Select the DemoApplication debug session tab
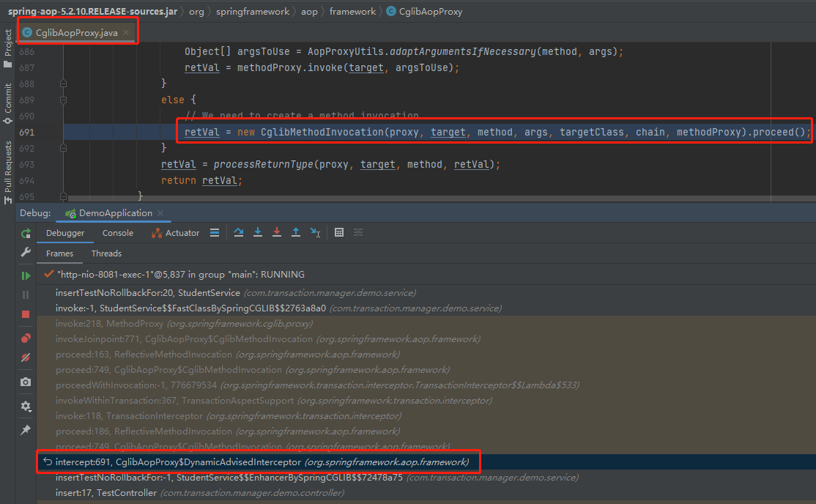The image size is (816, 504). pyautogui.click(x=115, y=213)
